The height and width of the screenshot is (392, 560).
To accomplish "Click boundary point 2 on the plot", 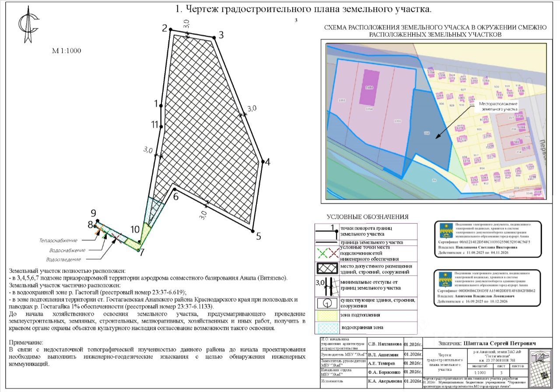I will (x=170, y=30).
